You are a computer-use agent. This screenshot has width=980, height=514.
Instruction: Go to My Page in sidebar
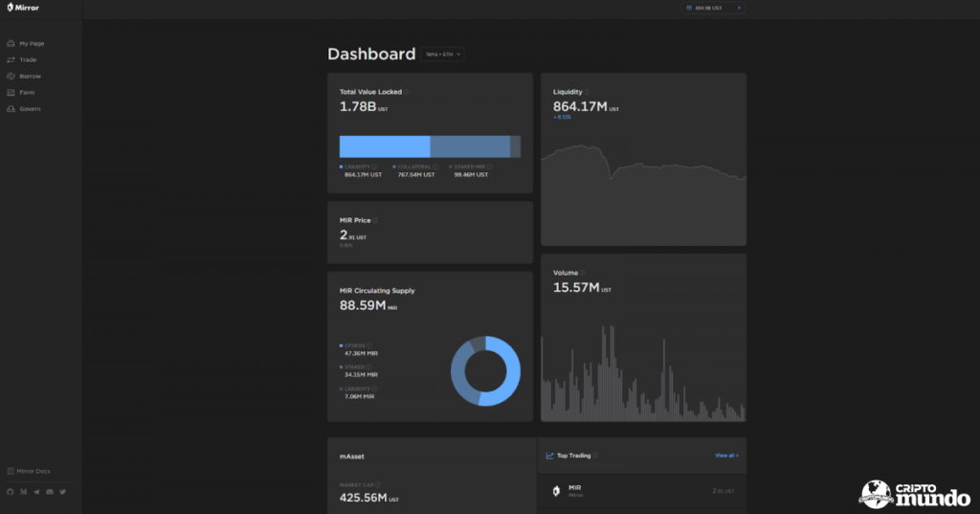pos(32,43)
